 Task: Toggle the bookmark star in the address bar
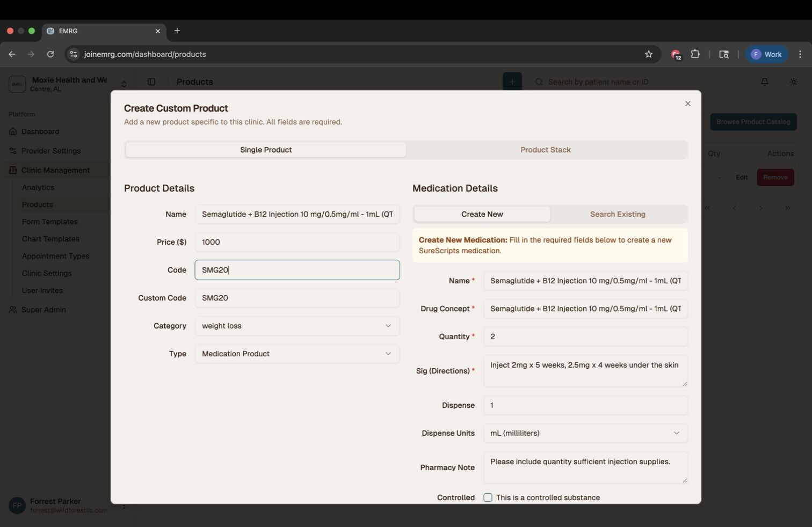[x=648, y=54]
